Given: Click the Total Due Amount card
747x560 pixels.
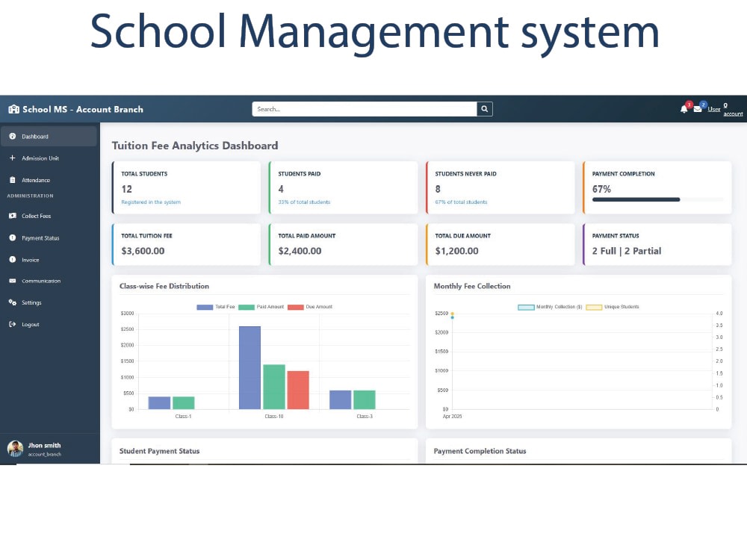Looking at the screenshot, I should click(500, 244).
